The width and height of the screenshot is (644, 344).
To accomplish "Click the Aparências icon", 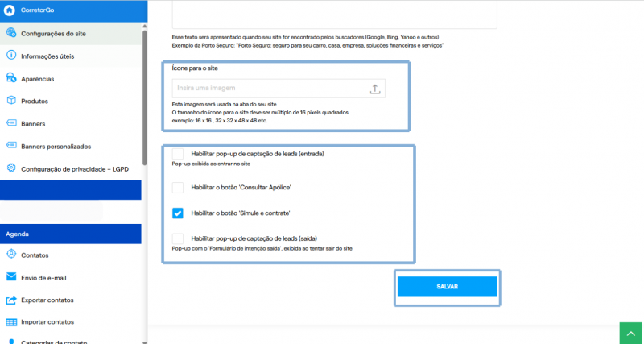I will pyautogui.click(x=11, y=78).
